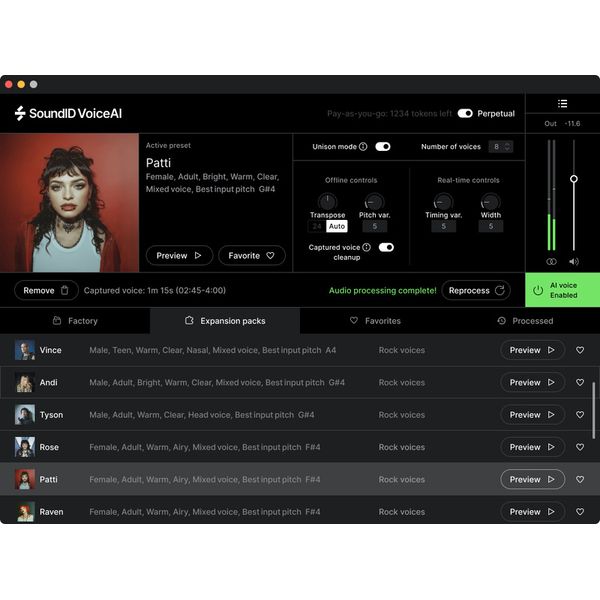Select the Rose thumbnail
Image resolution: width=600 pixels, height=600 pixels.
coord(25,447)
